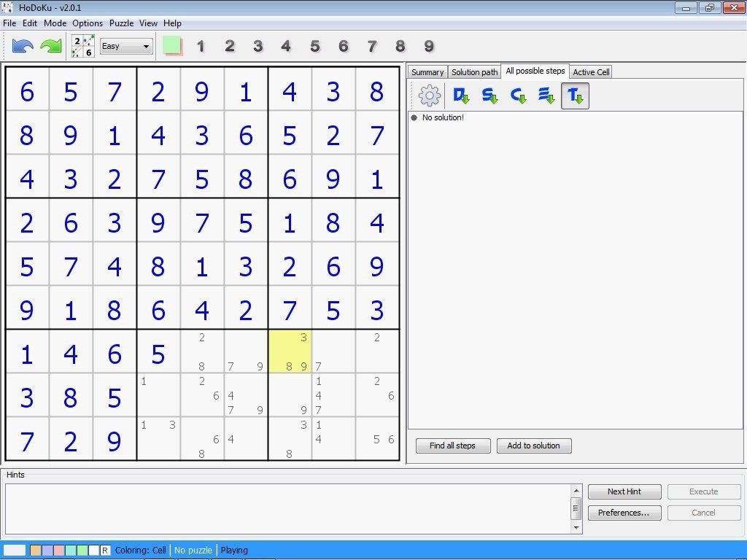Open the Mode menu

55,23
